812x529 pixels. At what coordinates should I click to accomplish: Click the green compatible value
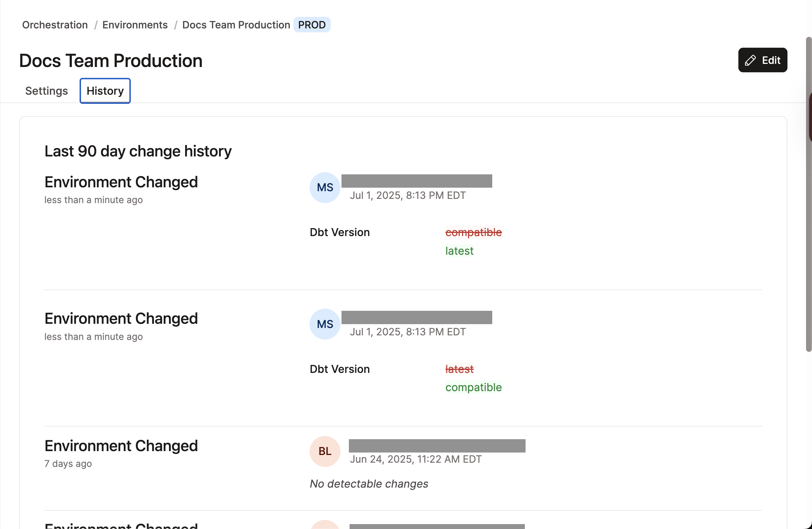point(473,387)
